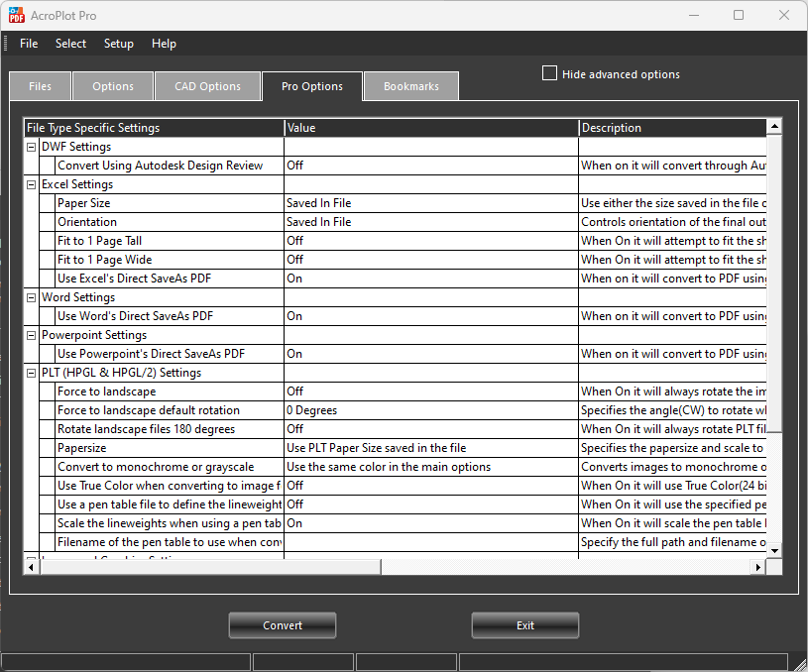The image size is (808, 672).
Task: Click the 'File Type Specific Settings' column header
Action: point(154,128)
